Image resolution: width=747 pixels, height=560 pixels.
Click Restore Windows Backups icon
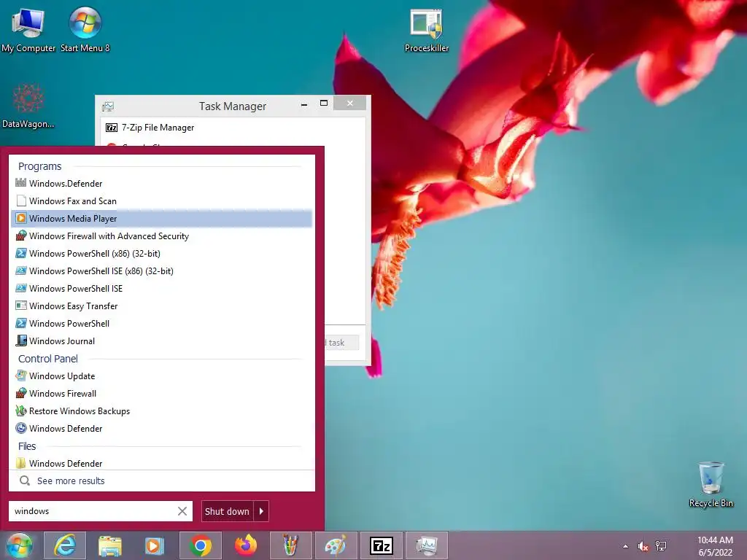pos(21,411)
